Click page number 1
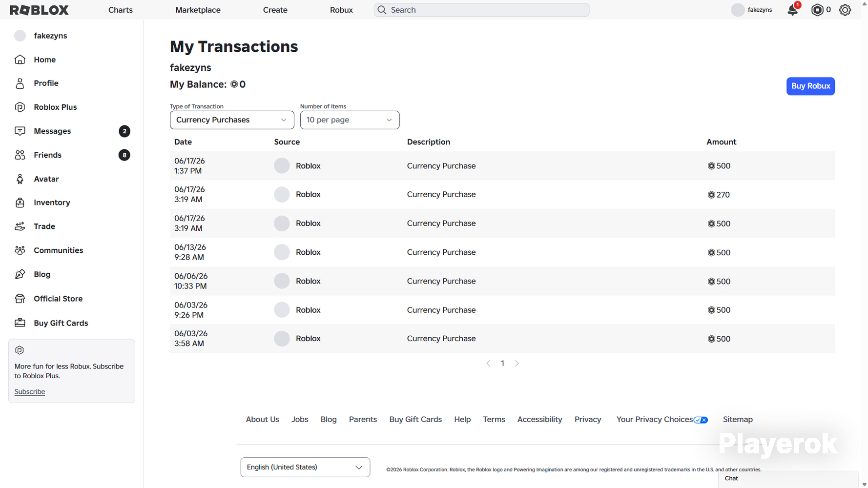Viewport: 868px width, 488px height. 502,364
